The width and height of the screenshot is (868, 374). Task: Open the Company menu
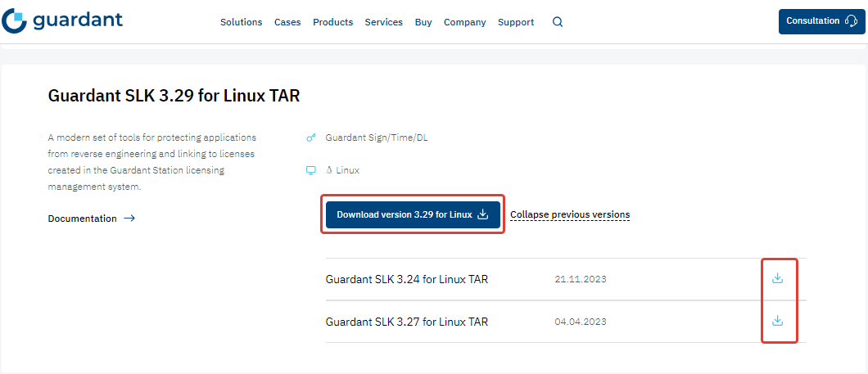[464, 22]
